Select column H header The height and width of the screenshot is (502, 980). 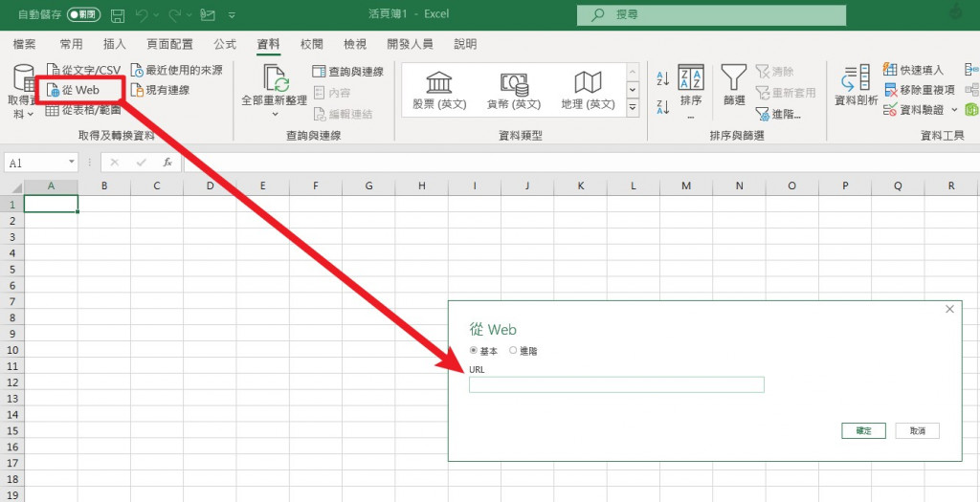coord(422,186)
